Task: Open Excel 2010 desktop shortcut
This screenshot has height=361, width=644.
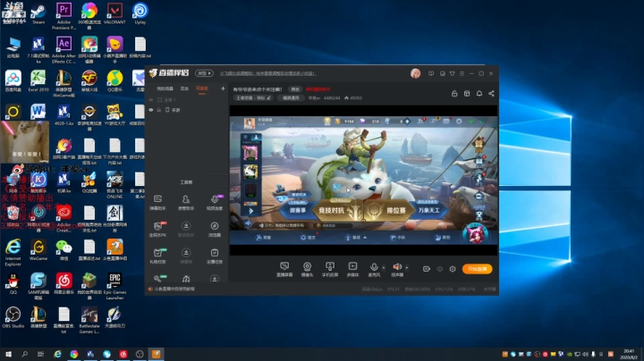Action: [38, 81]
